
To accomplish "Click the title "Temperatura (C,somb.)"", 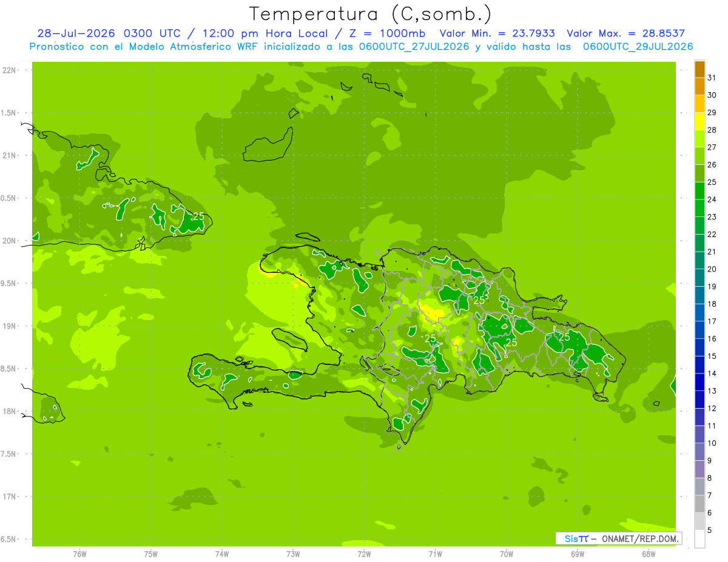I will (371, 14).
